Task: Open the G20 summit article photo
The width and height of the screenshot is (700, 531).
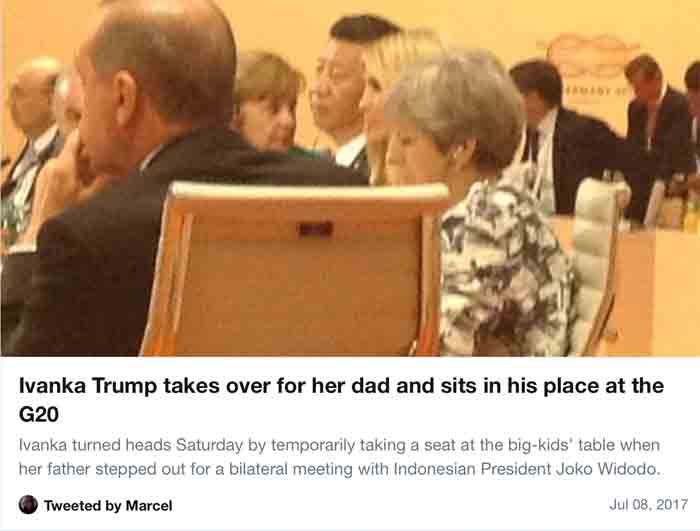Action: click(350, 178)
